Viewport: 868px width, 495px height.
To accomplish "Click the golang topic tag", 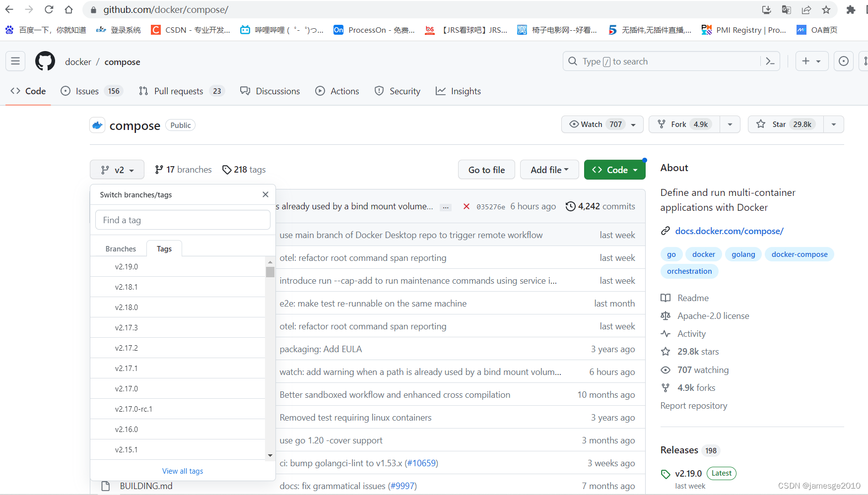I will point(743,254).
